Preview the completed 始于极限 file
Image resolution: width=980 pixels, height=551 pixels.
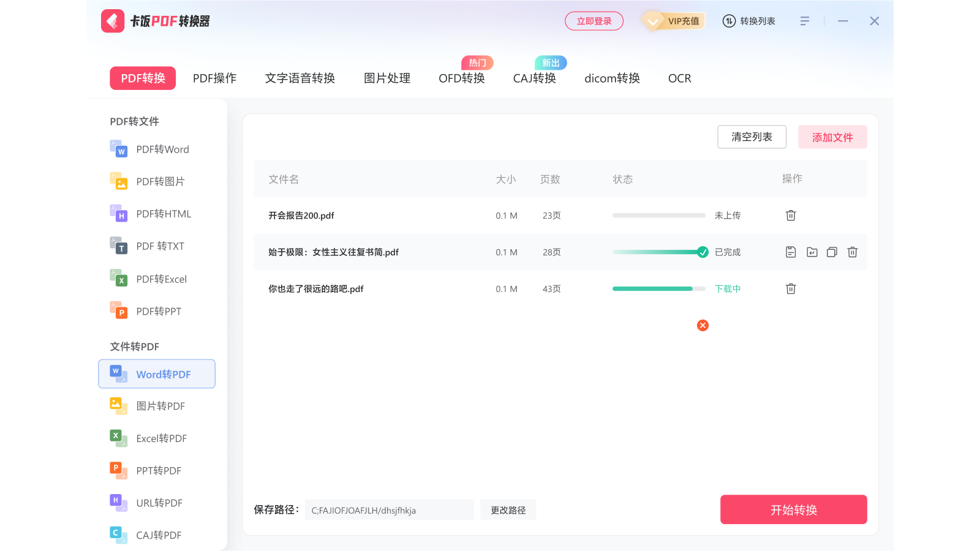coord(791,252)
